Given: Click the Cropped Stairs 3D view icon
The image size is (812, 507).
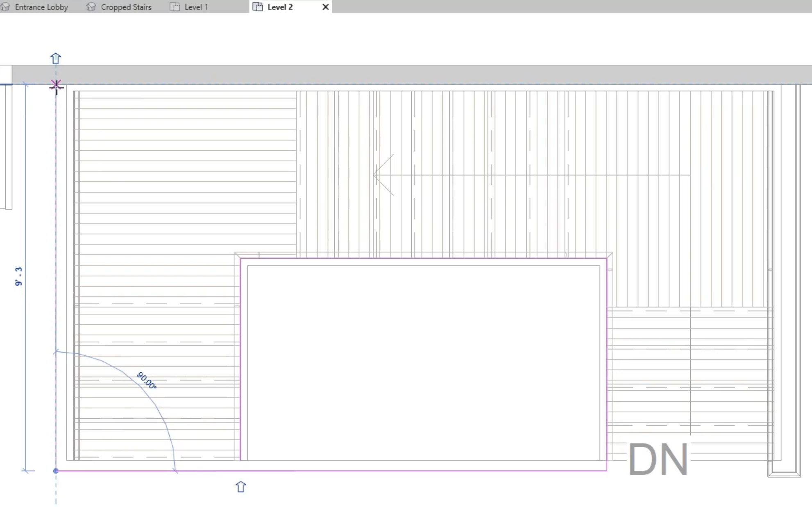Looking at the screenshot, I should coord(91,7).
